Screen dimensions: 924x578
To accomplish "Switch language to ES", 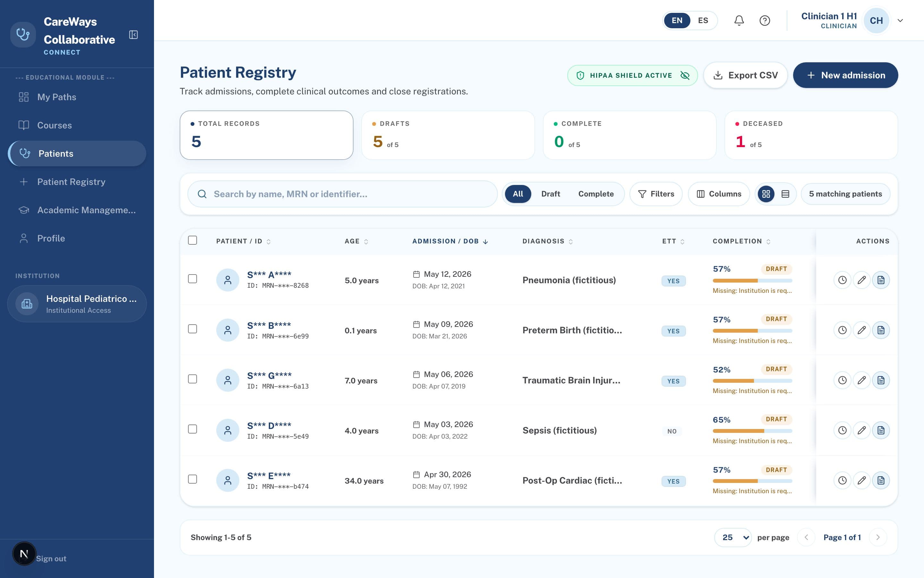I will [703, 21].
